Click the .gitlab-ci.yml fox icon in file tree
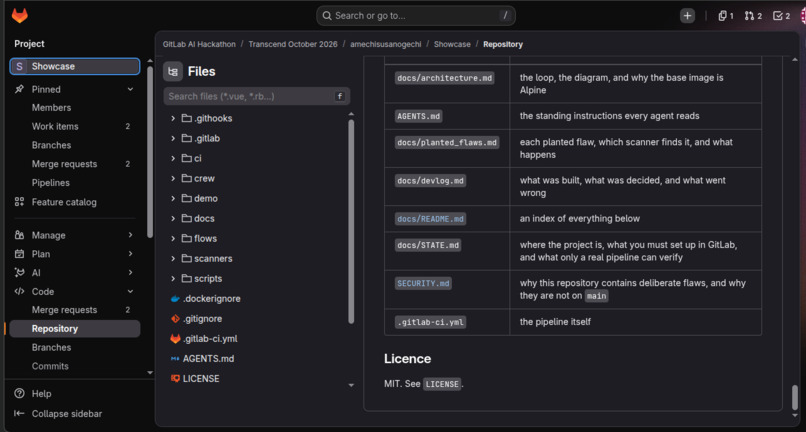Viewport: 806px width, 432px height. point(175,339)
